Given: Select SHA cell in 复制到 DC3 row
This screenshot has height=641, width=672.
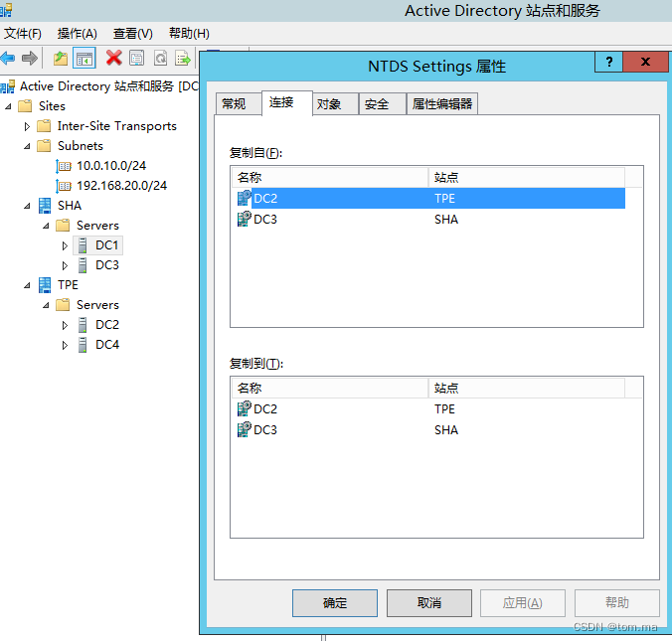Looking at the screenshot, I should coord(446,430).
